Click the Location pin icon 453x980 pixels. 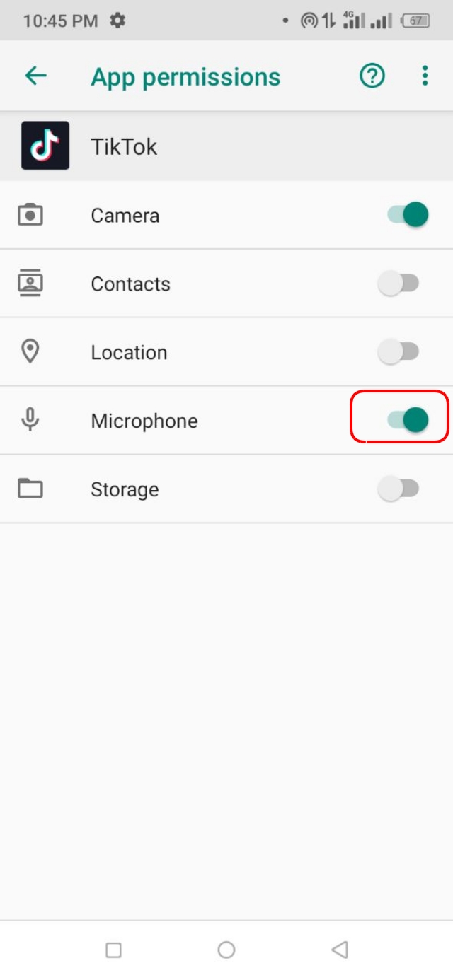pyautogui.click(x=31, y=351)
